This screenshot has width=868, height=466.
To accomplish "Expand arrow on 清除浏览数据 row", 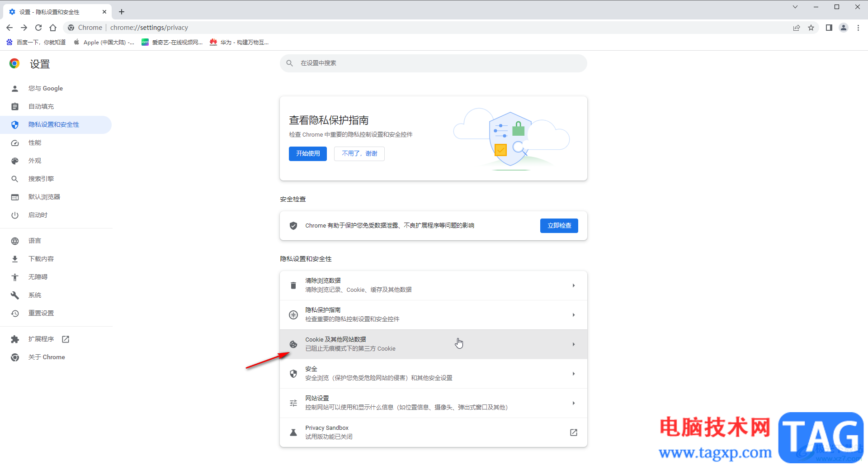I will click(573, 285).
